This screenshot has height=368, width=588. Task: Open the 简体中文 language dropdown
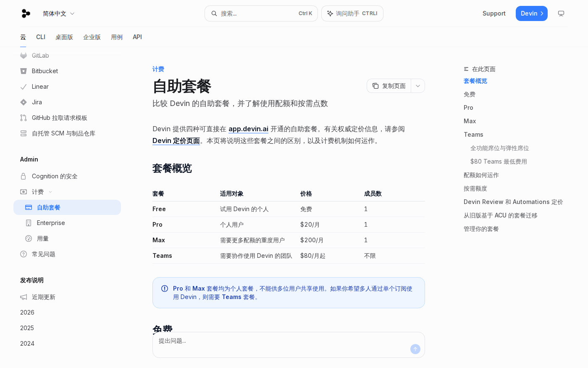click(59, 13)
